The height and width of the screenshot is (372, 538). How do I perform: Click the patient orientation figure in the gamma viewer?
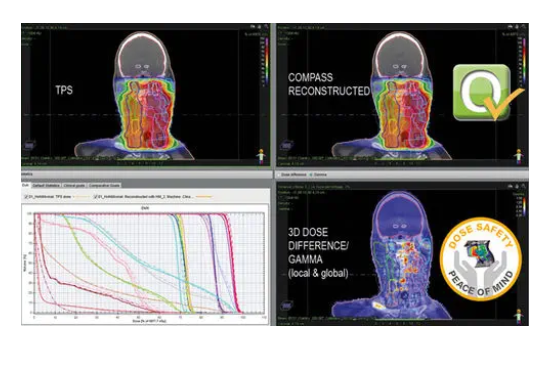pyautogui.click(x=518, y=316)
